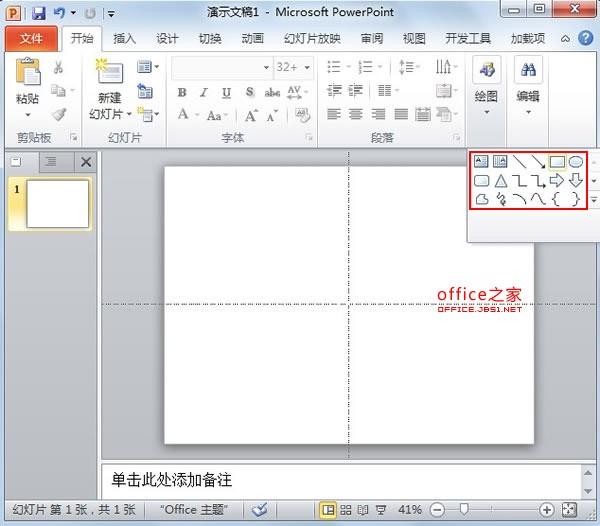This screenshot has height=526, width=600.
Task: Select the Rectangle shape in gallery
Action: [x=557, y=161]
